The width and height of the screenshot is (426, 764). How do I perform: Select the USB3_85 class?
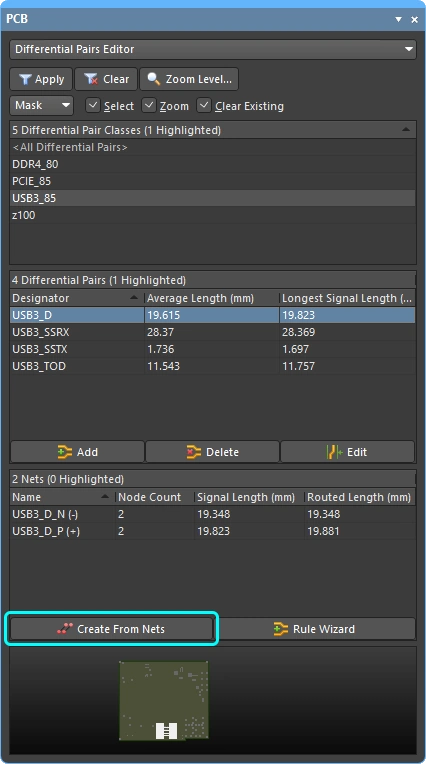(x=213, y=198)
